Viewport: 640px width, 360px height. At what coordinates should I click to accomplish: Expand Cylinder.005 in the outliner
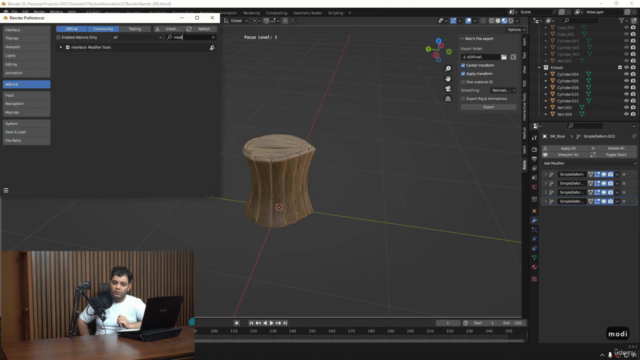click(546, 81)
